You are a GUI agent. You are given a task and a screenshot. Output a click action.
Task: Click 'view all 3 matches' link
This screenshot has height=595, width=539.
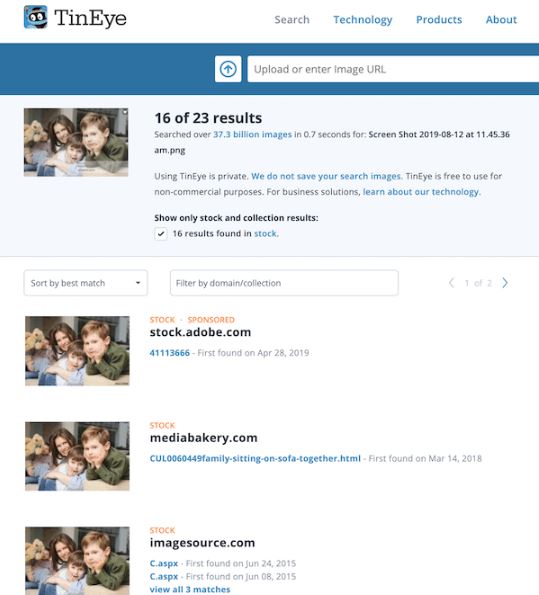[x=190, y=589]
